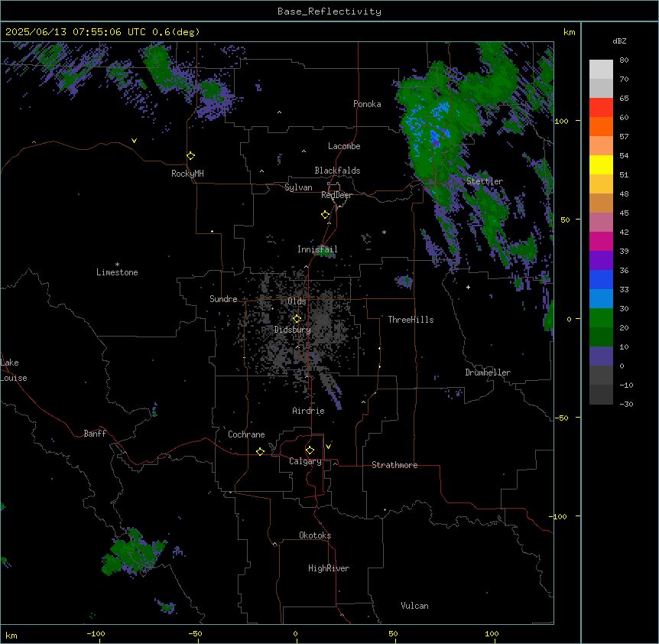Click the ThreeHills city label
The image size is (659, 644).
[411, 320]
